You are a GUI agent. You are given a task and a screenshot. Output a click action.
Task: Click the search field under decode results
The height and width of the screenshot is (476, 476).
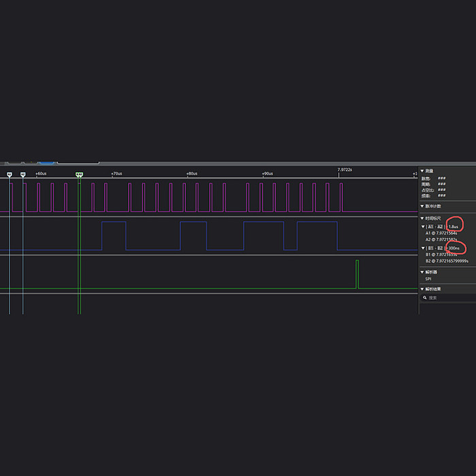click(x=447, y=298)
